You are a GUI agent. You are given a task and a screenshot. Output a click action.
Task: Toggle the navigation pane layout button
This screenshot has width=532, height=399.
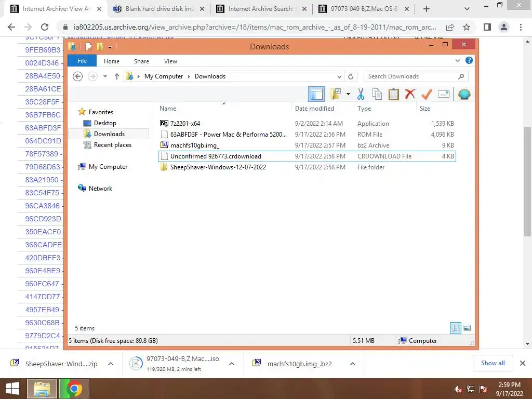pyautogui.click(x=316, y=94)
